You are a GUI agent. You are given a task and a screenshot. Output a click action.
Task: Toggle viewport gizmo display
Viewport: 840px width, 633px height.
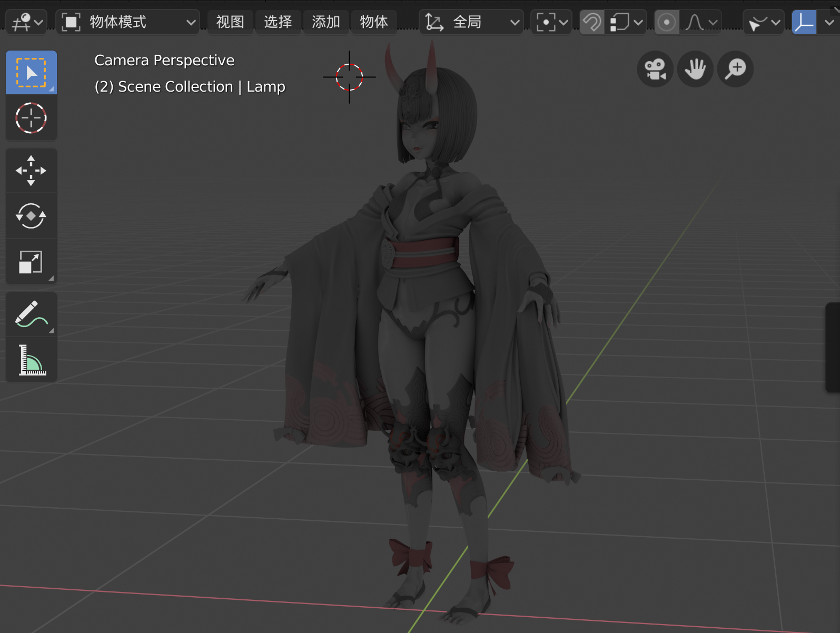(804, 22)
